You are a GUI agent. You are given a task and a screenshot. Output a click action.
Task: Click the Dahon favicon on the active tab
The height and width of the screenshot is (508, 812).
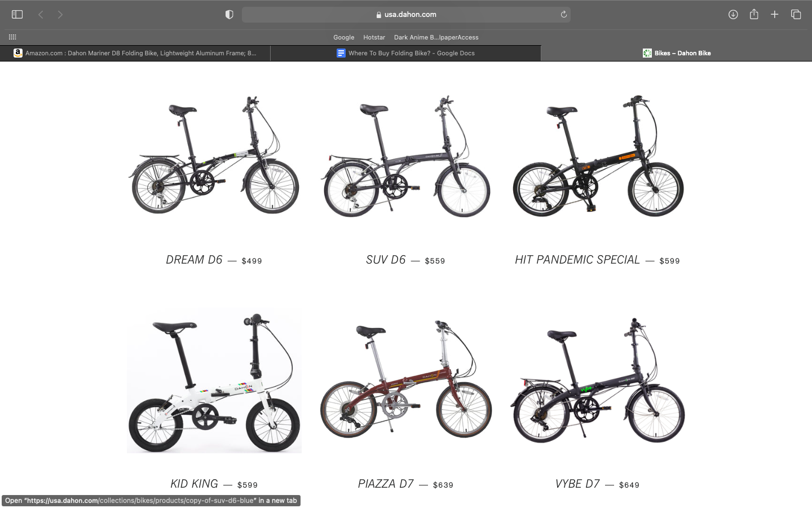click(647, 53)
